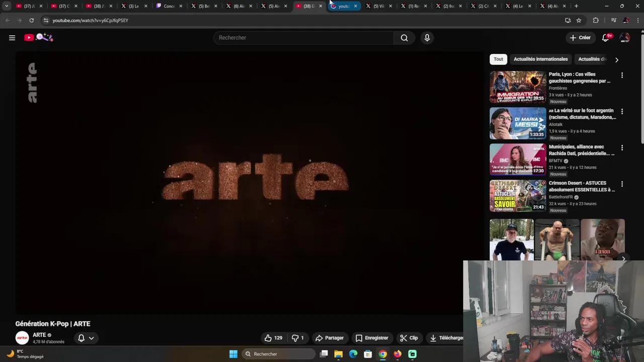Open Chrome tab search dropdown arrow
Image resolution: width=644 pixels, height=362 pixels.
[x=7, y=6]
